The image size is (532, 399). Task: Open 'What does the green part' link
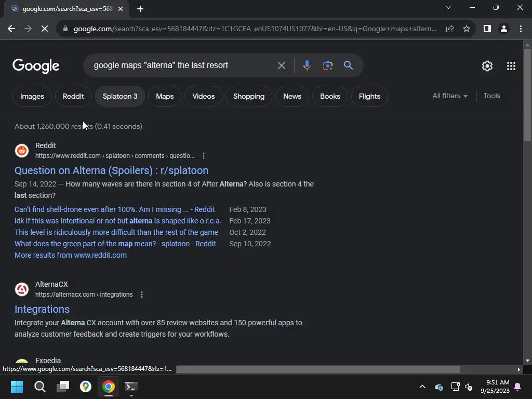pos(115,244)
